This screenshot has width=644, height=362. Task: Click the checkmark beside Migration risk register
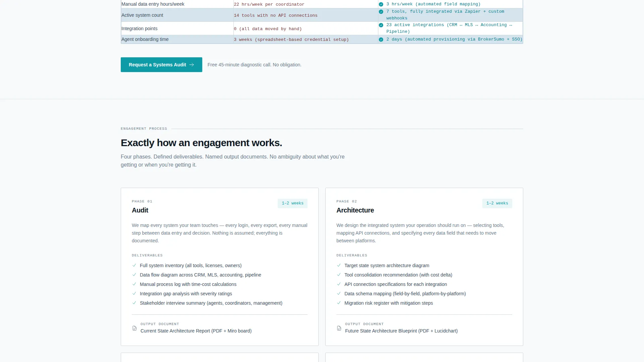tap(339, 303)
